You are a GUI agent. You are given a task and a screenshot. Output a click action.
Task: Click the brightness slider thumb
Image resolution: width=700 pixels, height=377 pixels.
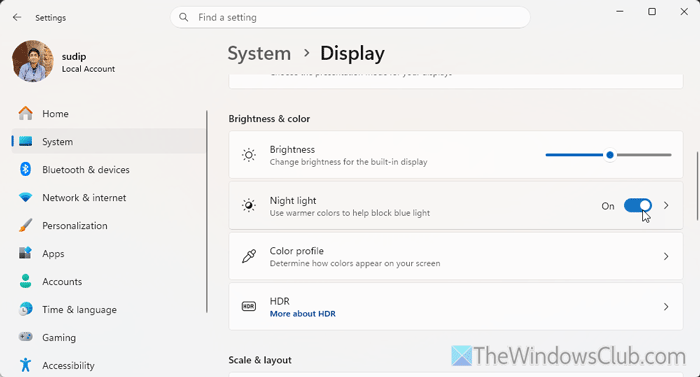tap(610, 155)
